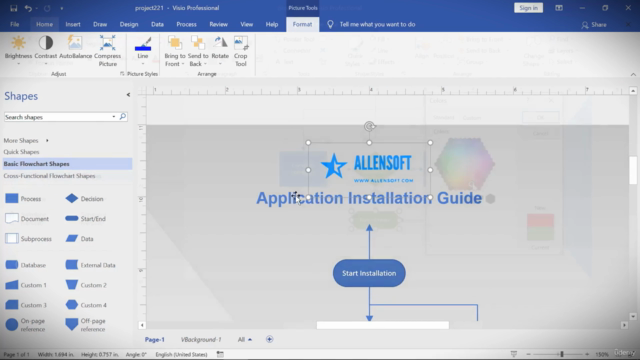Select the Decision shape
Image resolution: width=640 pixels, height=360 pixels.
[x=84, y=199]
